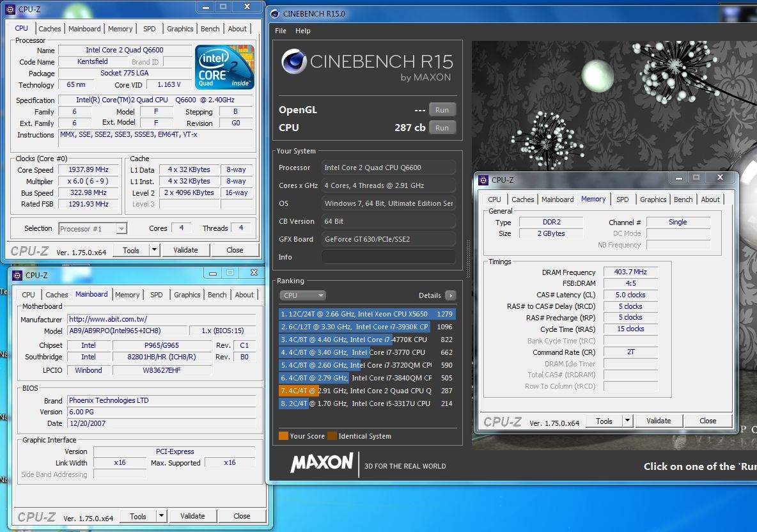
Task: Click CPU-Z app icon in top-left window title
Action: coord(11,9)
